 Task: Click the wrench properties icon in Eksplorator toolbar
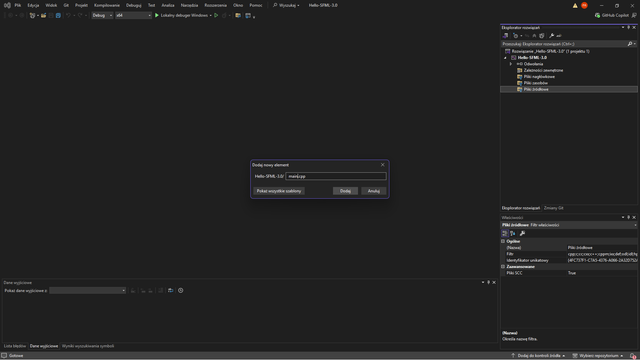click(x=551, y=36)
